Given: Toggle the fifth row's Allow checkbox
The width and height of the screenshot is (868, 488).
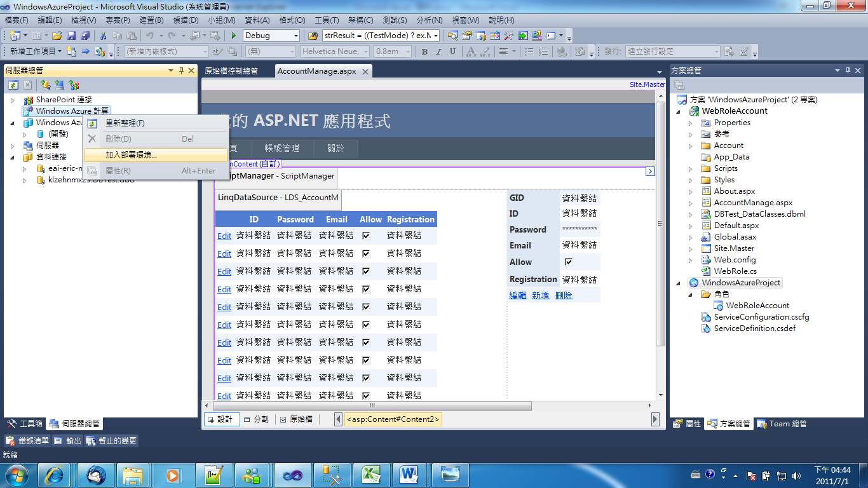Looking at the screenshot, I should coord(366,306).
